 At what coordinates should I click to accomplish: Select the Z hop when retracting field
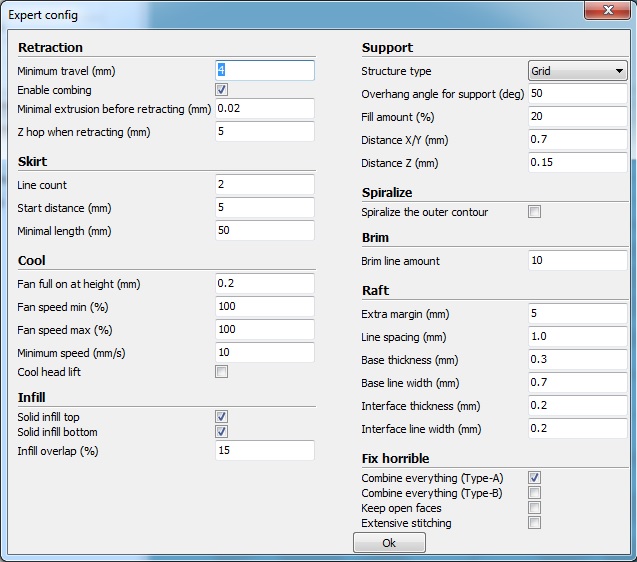tap(264, 132)
